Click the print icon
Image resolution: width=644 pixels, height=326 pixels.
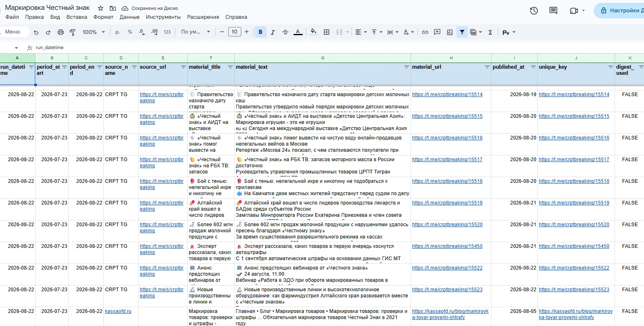coord(61,32)
